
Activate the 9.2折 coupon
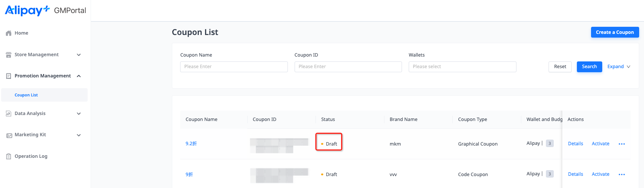[600, 144]
